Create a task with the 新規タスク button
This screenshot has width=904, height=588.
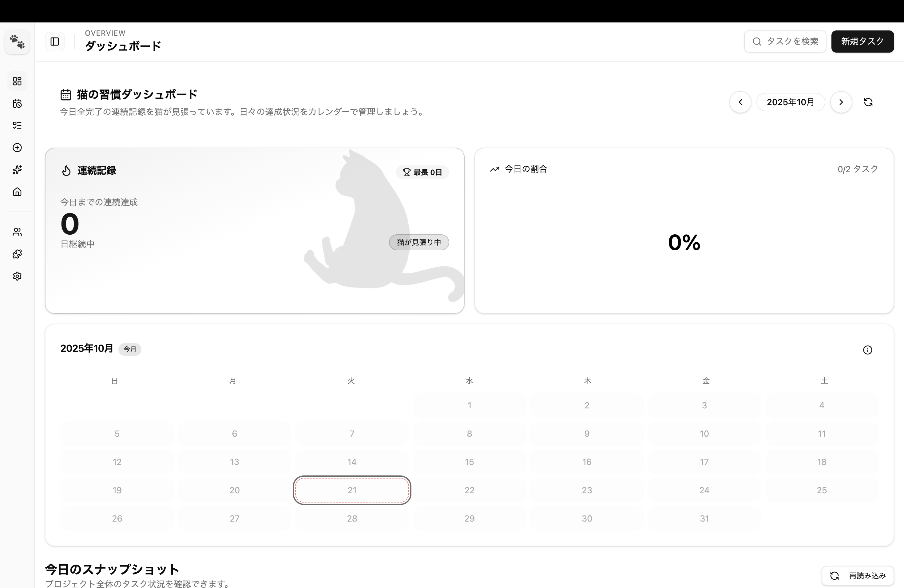pyautogui.click(x=862, y=42)
